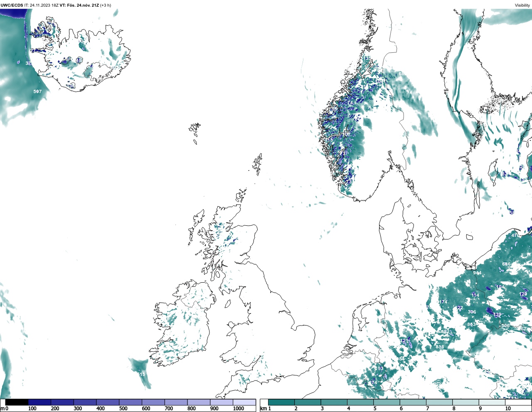Click the '306' visibility value on map
532x412 pixels.
(x=472, y=312)
